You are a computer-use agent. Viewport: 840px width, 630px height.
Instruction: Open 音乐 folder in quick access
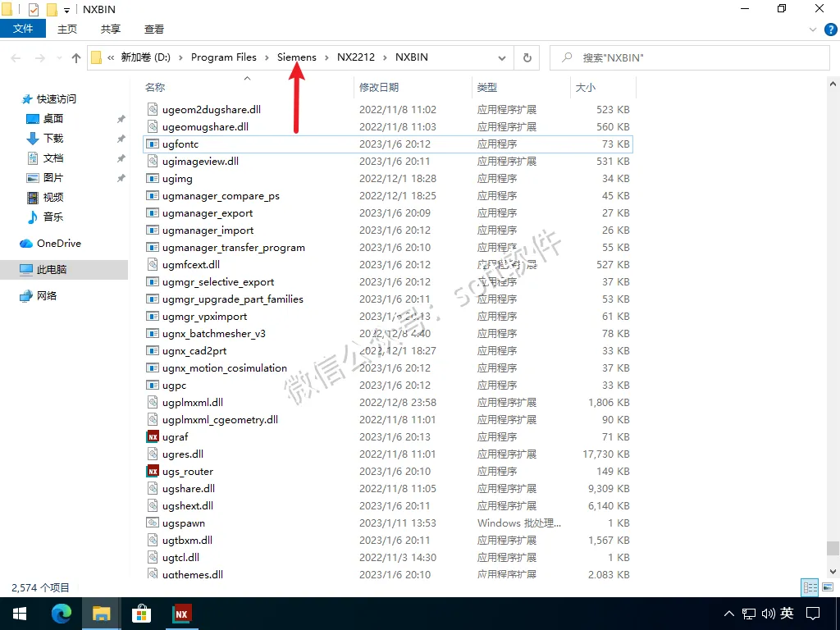click(x=53, y=217)
